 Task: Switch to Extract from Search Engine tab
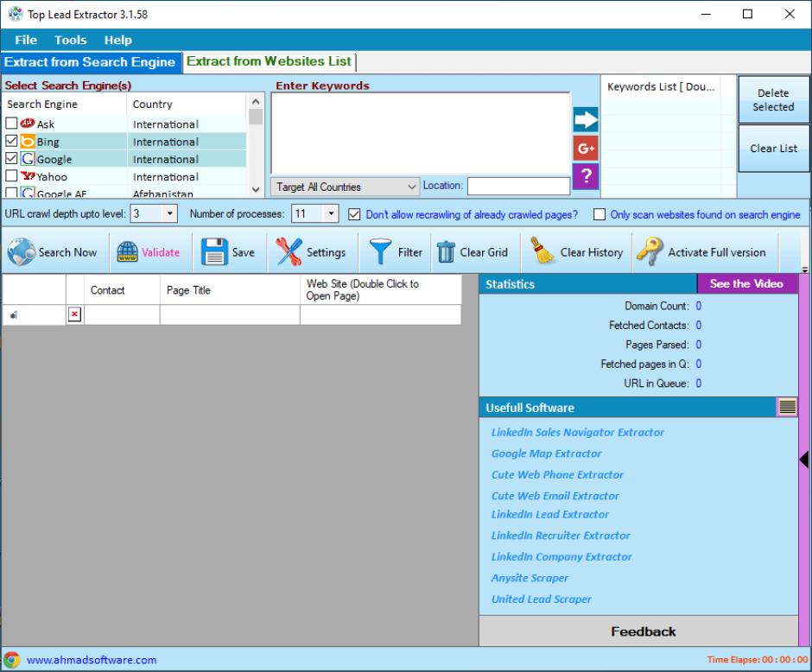click(x=90, y=62)
